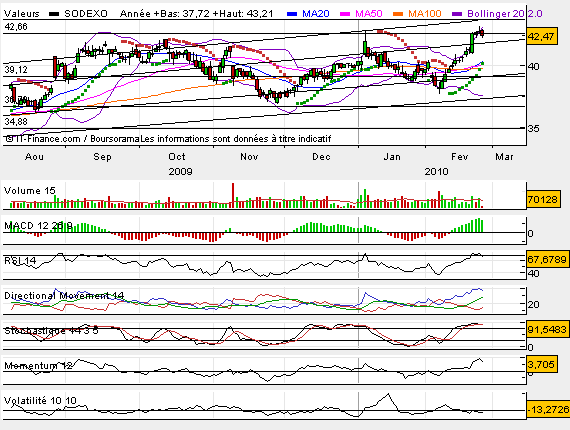
Task: Click the 3,705 momentum value tag
Action: (x=541, y=364)
